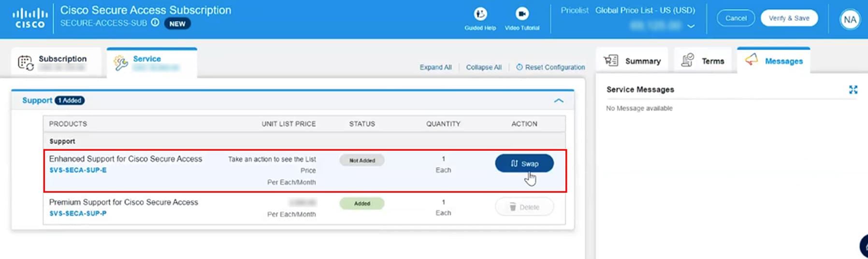Click the PRODUCTS column header
868x259 pixels.
(x=68, y=124)
